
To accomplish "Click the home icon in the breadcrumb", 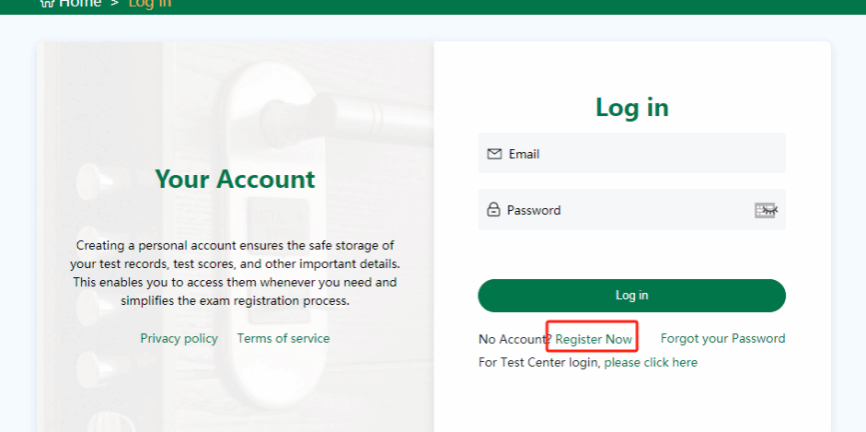I will pyautogui.click(x=46, y=3).
